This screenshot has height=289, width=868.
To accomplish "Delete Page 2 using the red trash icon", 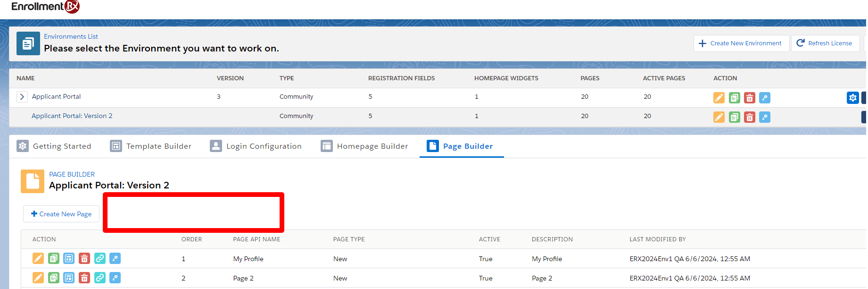I will click(x=84, y=278).
